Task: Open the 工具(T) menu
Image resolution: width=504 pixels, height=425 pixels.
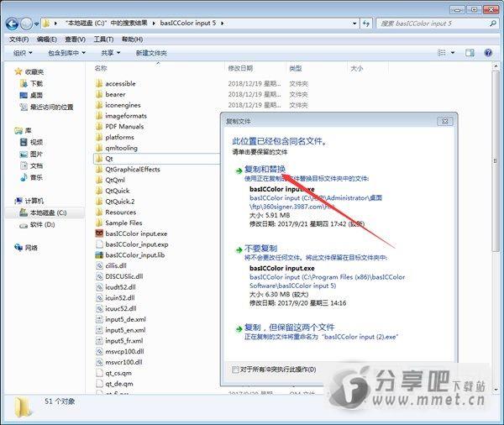Action: click(x=103, y=39)
